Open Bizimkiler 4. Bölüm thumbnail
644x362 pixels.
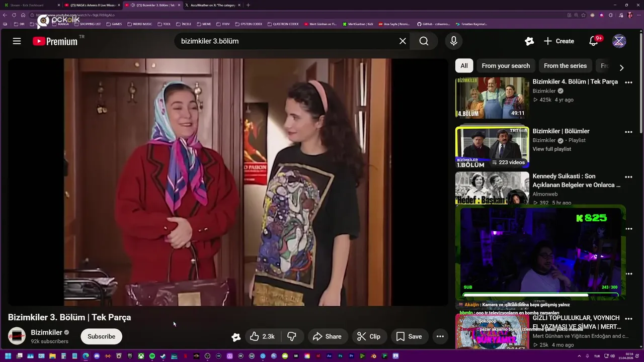tap(492, 98)
